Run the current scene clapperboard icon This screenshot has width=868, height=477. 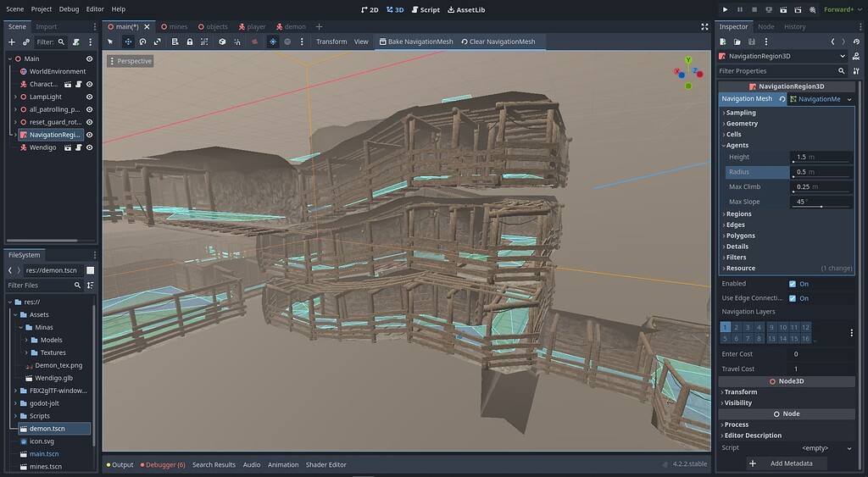pos(783,9)
